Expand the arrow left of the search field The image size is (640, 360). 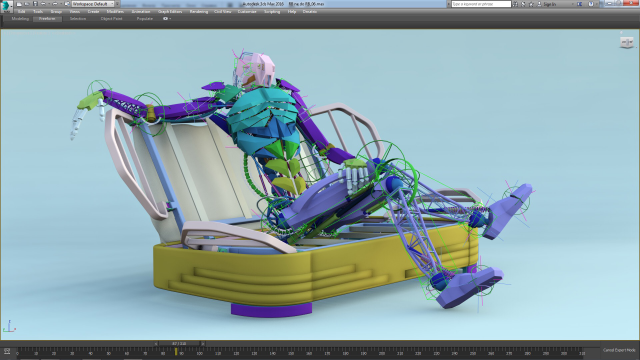[x=449, y=4]
